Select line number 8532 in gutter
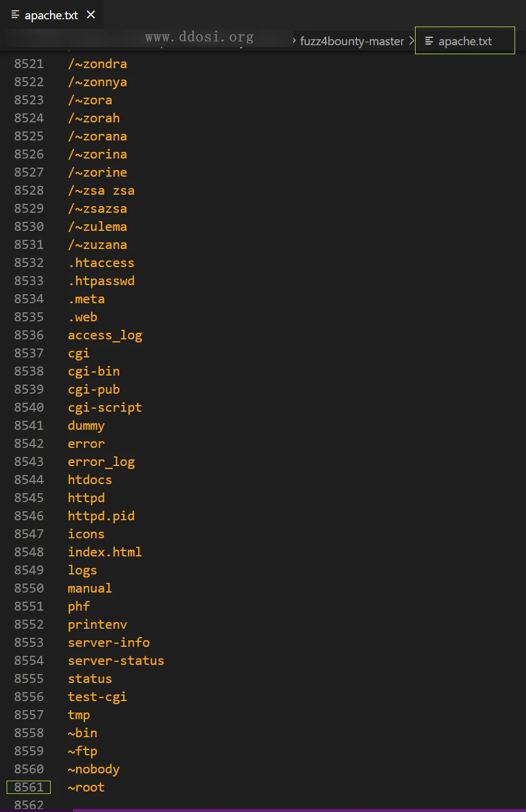526x812 pixels. pyautogui.click(x=29, y=263)
